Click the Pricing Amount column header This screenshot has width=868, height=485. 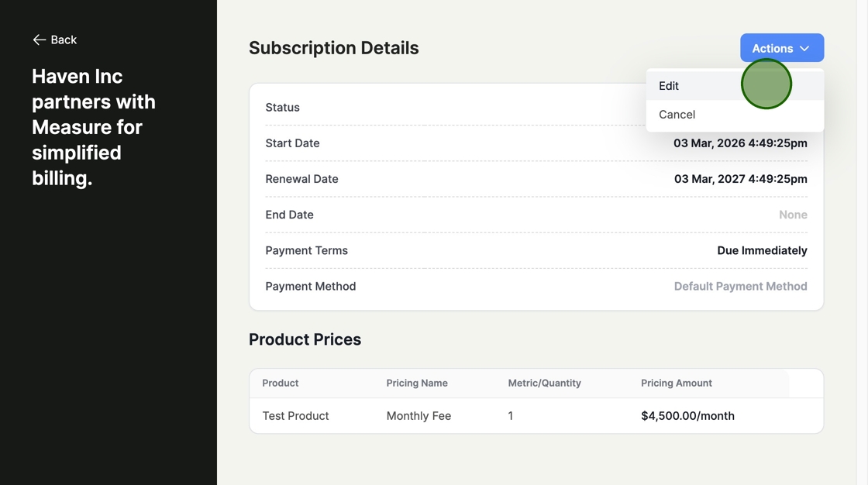point(676,383)
